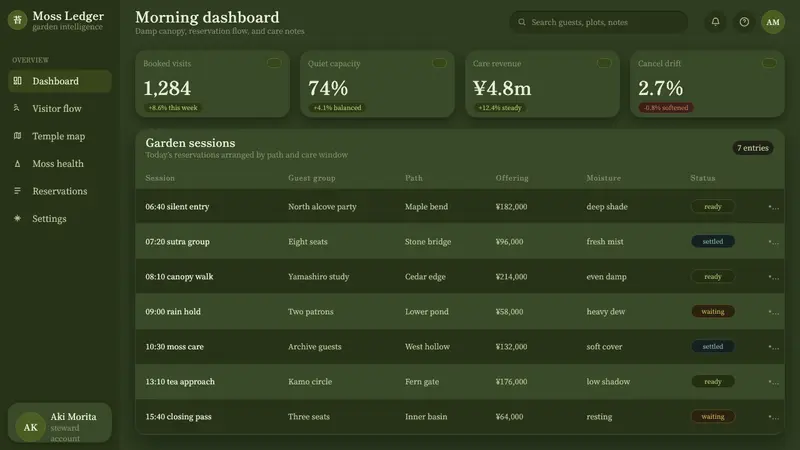Select the 09:00 rain hold session
This screenshot has width=800, height=450.
point(173,312)
